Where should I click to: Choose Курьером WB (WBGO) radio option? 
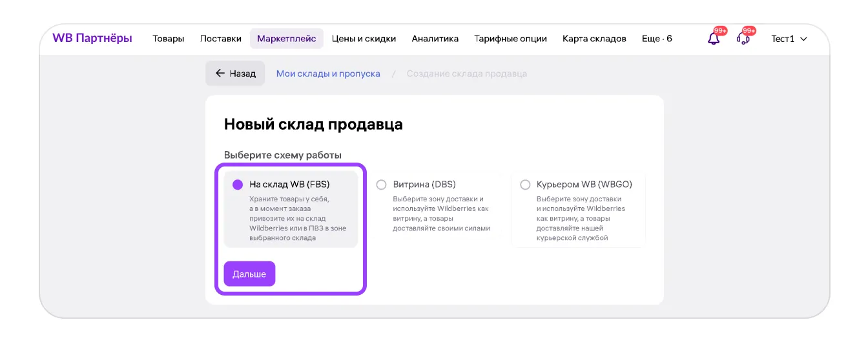[525, 185]
